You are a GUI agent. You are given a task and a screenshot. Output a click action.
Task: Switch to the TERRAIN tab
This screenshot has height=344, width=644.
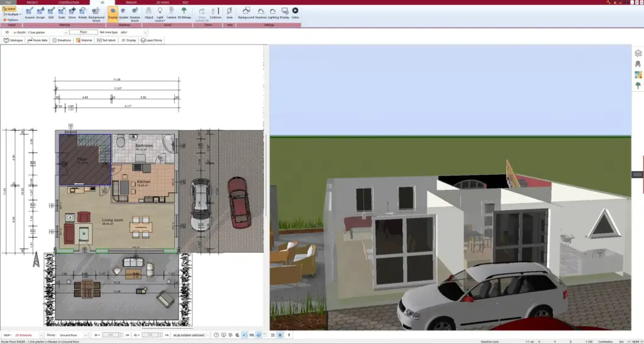coord(131,3)
